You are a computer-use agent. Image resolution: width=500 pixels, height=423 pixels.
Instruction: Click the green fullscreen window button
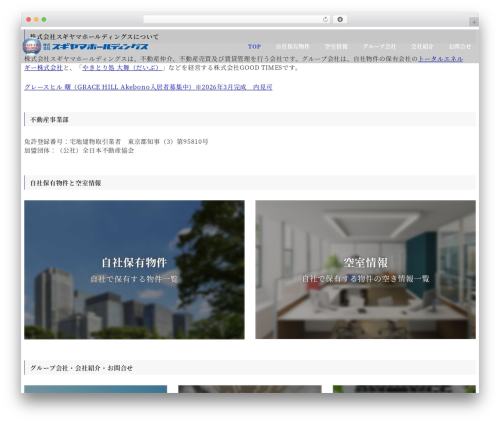[44, 20]
